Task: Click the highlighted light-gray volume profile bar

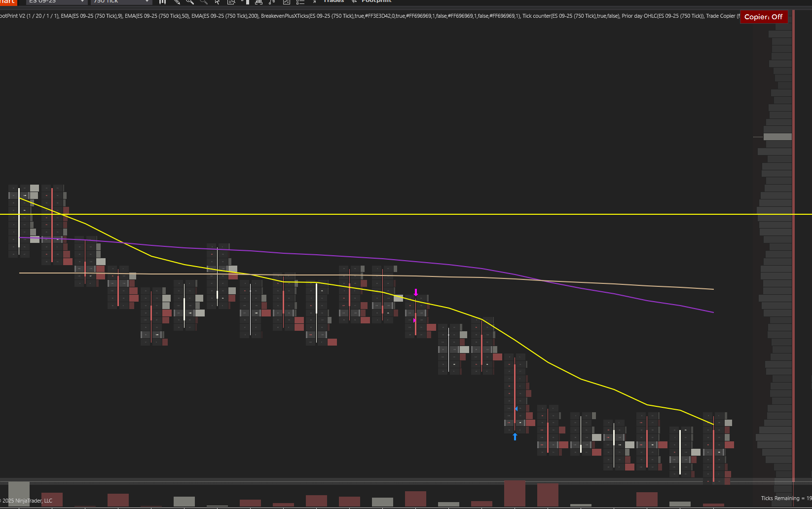Action: click(777, 137)
